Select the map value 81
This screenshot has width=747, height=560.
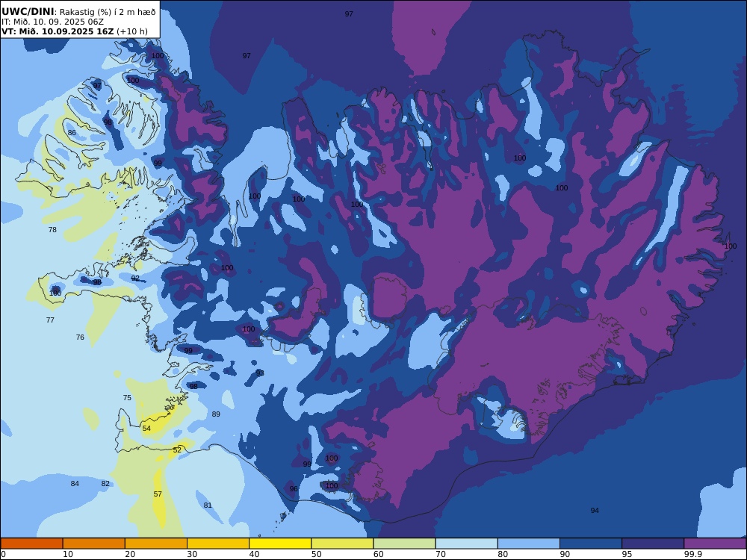click(208, 505)
